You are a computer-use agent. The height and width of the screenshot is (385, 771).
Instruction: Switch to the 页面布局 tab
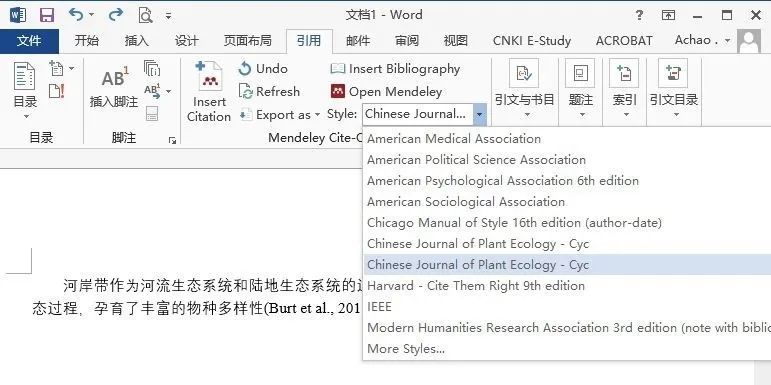pos(247,41)
